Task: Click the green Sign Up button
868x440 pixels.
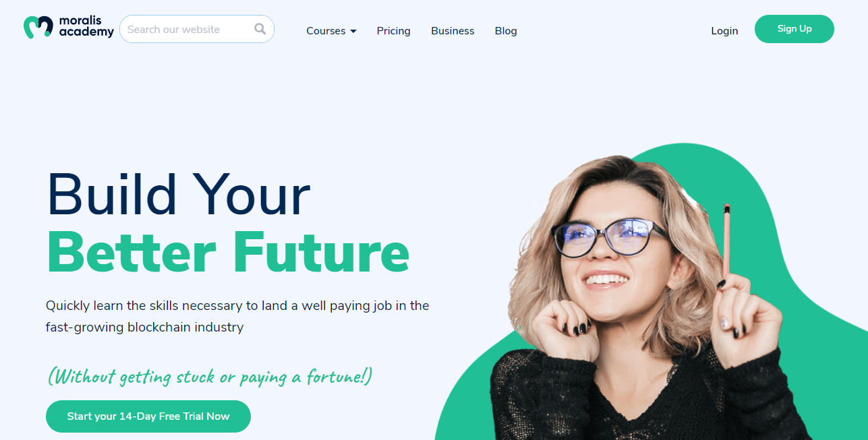Action: (x=794, y=29)
